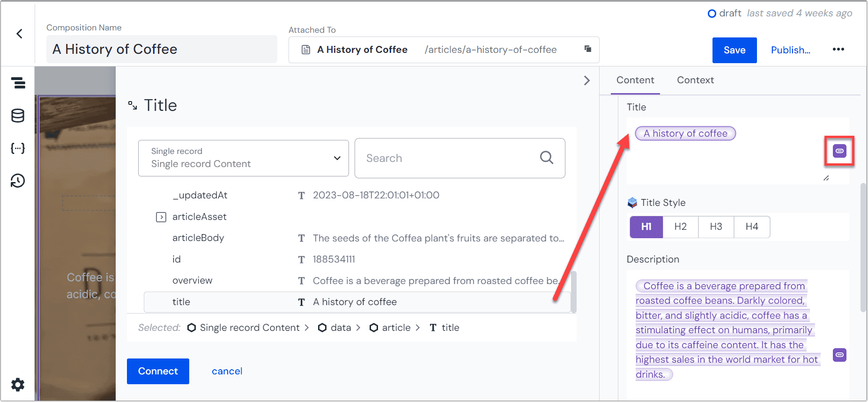This screenshot has width=868, height=402.
Task: Open the more options ellipsis menu
Action: [838, 49]
